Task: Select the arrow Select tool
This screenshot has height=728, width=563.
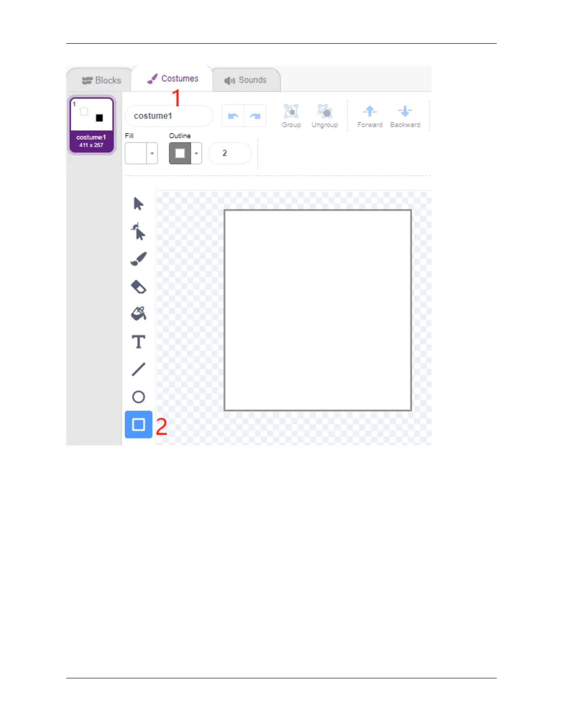Action: [138, 204]
